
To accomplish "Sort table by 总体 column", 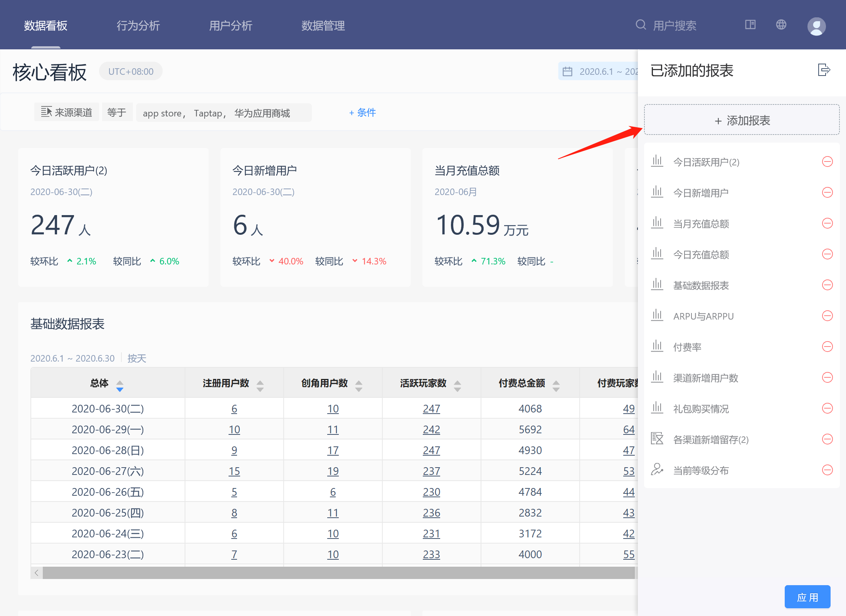I will [119, 386].
